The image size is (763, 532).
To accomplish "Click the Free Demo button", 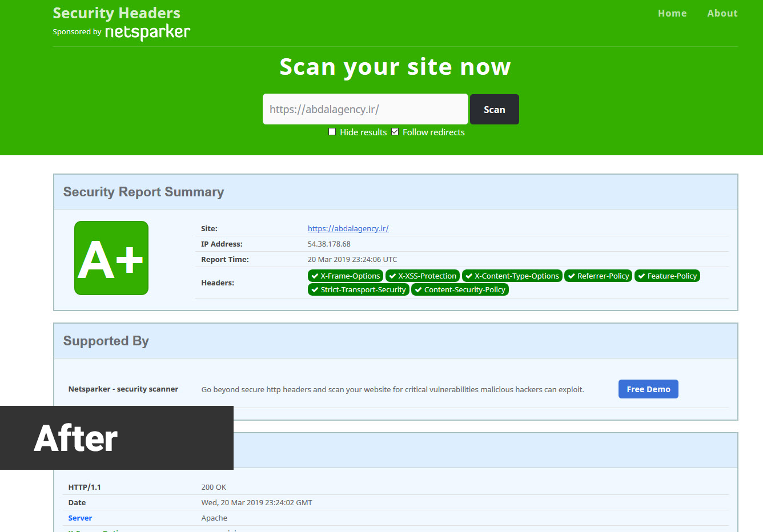I will (x=648, y=389).
